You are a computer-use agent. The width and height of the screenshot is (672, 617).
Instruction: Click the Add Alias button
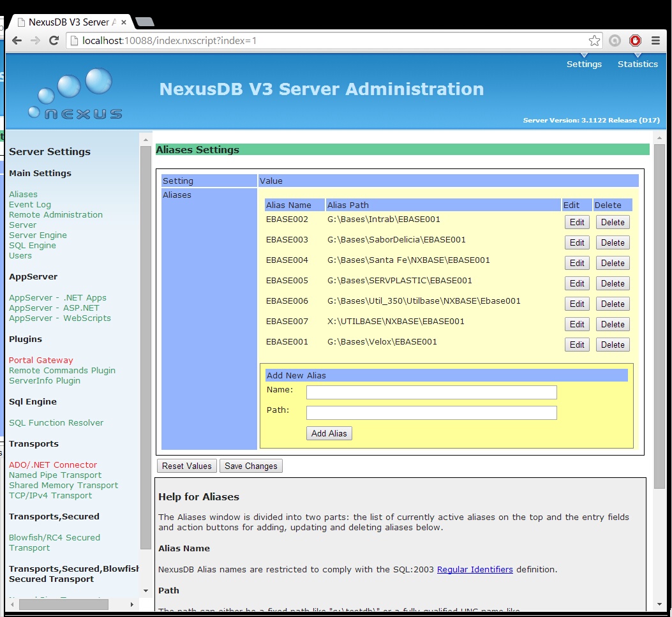[329, 433]
